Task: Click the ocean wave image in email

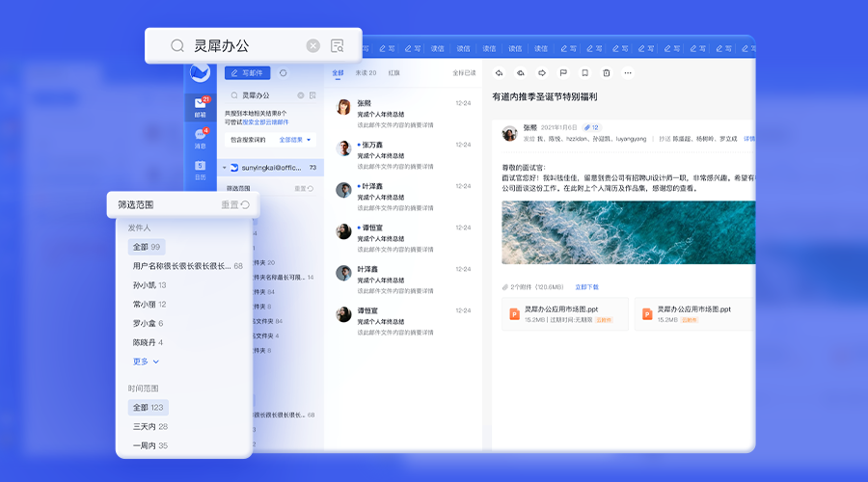Action: click(628, 232)
